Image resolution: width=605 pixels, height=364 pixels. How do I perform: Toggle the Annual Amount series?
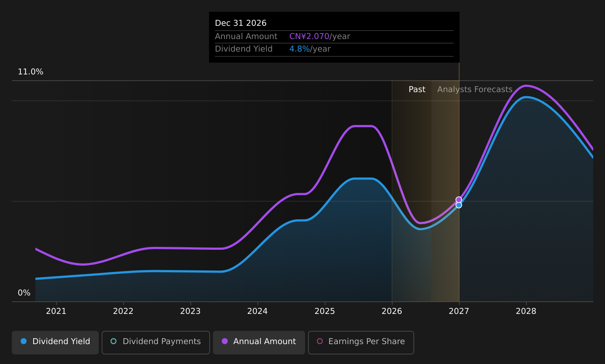[259, 343]
